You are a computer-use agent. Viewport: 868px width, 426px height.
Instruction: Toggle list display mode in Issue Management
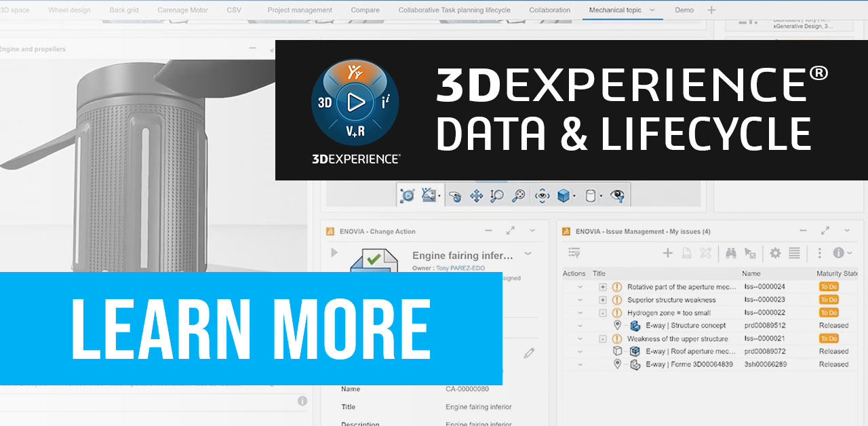pyautogui.click(x=793, y=253)
